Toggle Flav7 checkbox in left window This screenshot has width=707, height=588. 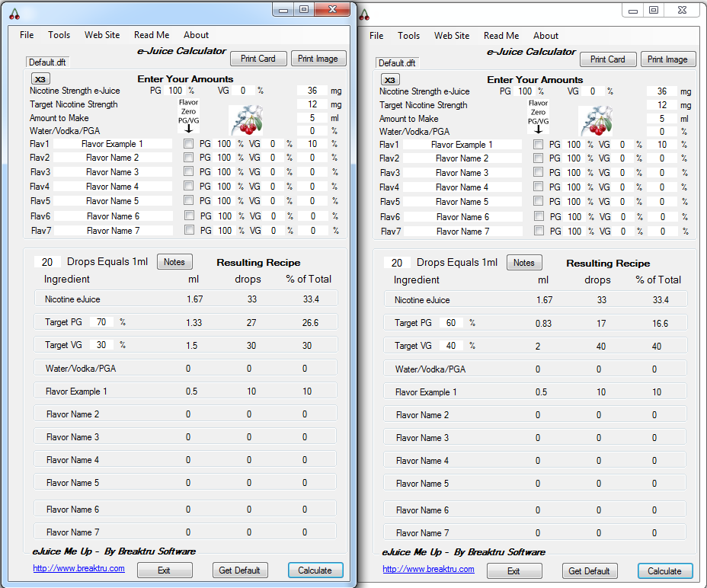point(190,230)
